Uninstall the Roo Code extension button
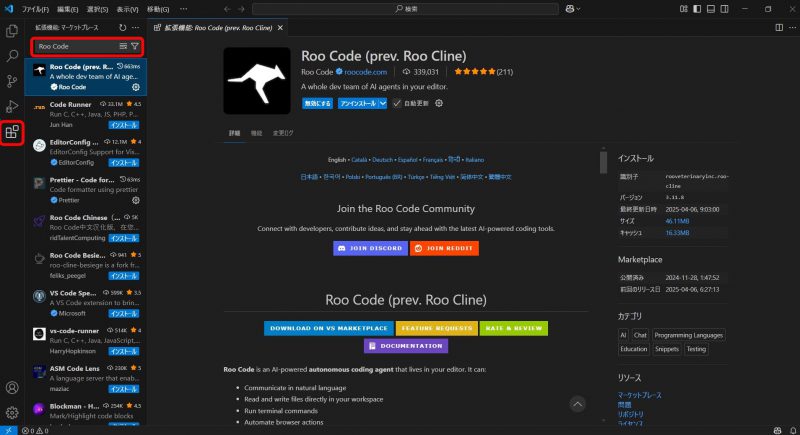This screenshot has height=435, width=800. 358,104
